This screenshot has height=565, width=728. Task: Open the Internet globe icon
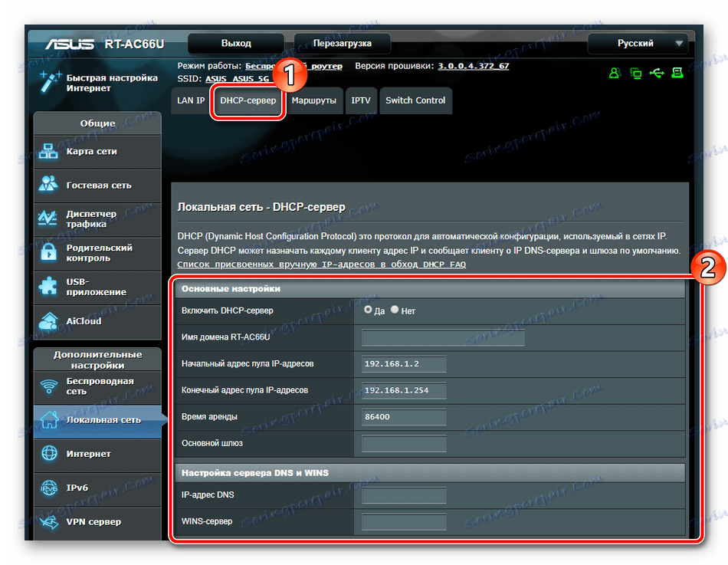(x=49, y=453)
